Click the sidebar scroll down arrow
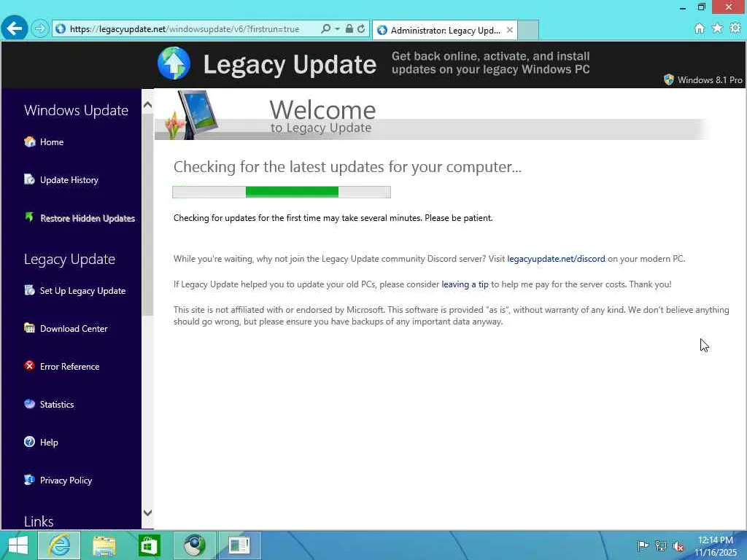This screenshot has width=747, height=560. tap(147, 513)
